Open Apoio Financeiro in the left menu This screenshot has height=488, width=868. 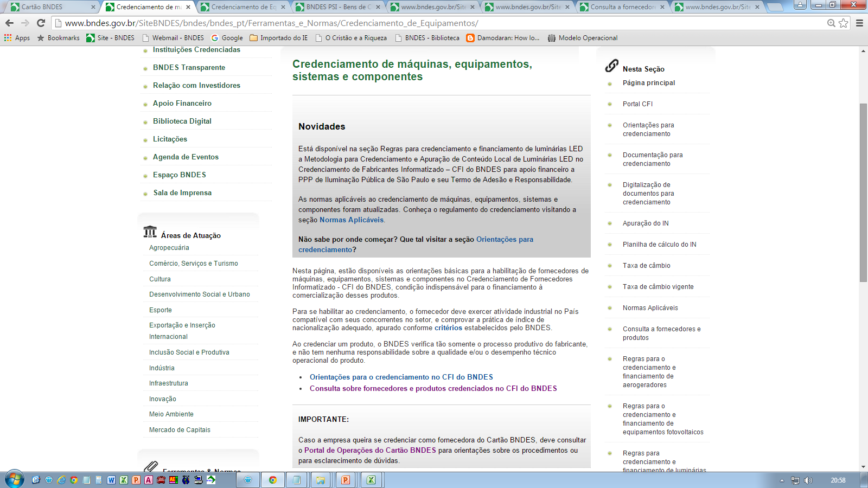[x=182, y=103]
